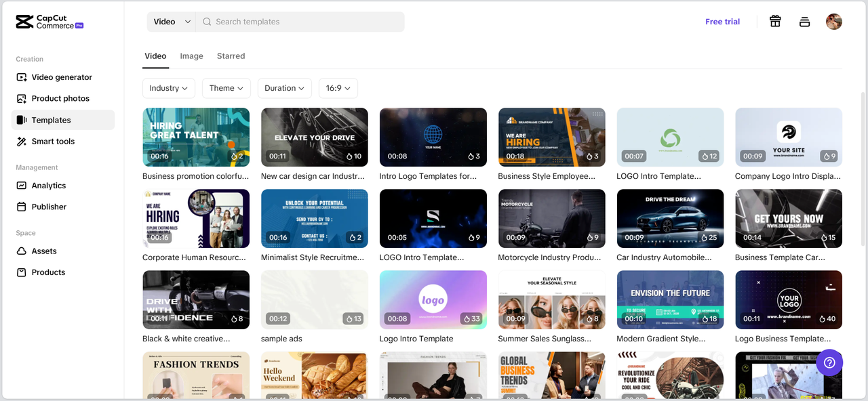This screenshot has width=868, height=401.
Task: Open the user profile avatar
Action: tap(834, 22)
